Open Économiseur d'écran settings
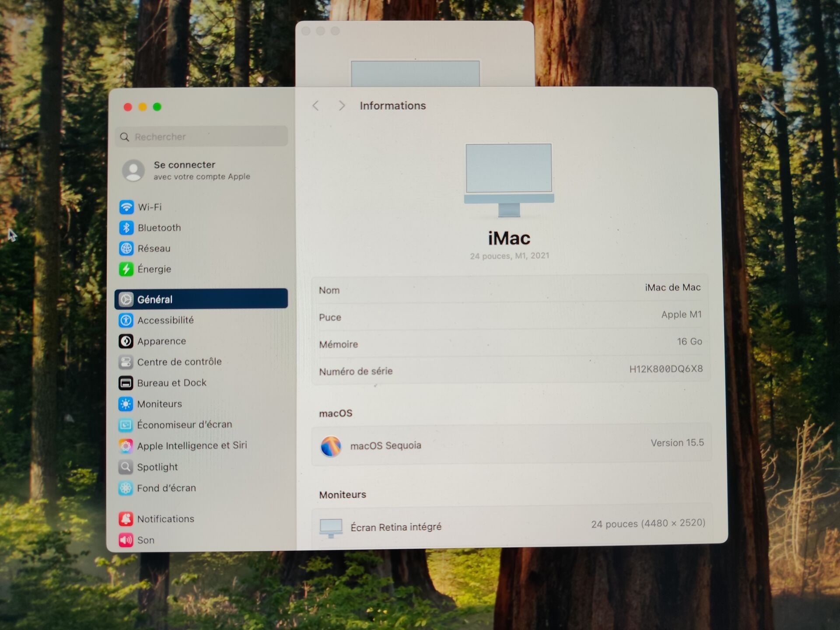 click(175, 425)
